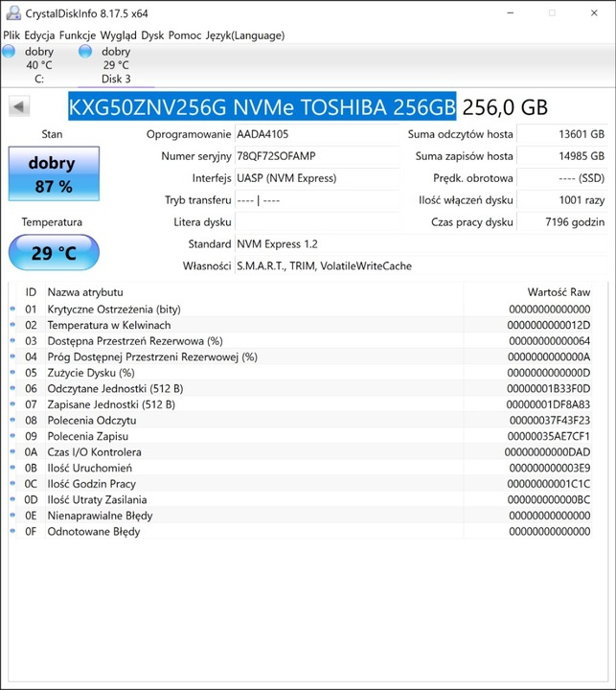Click the Własności field with S.M.A.R.T., TRIM

[x=422, y=266]
